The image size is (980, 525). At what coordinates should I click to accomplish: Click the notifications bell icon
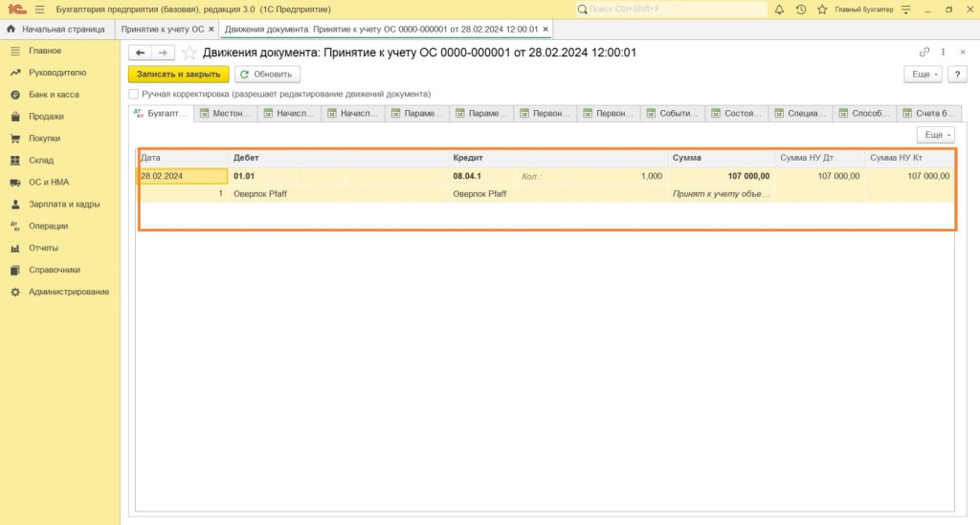[x=779, y=9]
